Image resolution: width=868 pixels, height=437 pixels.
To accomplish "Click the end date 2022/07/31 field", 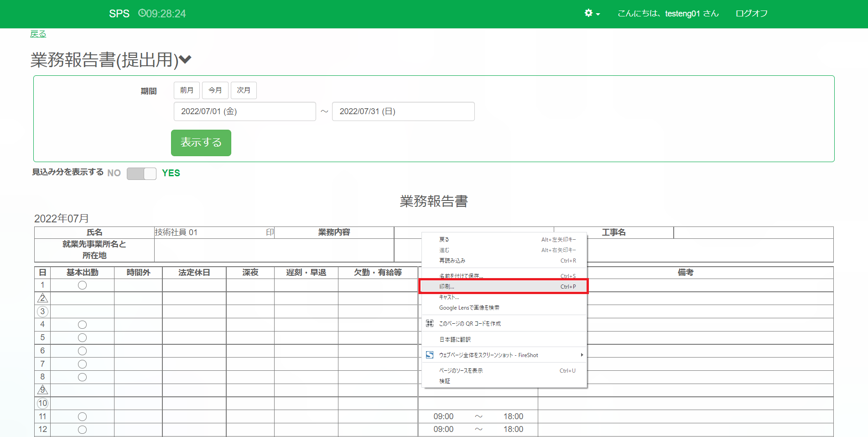I will (x=403, y=111).
